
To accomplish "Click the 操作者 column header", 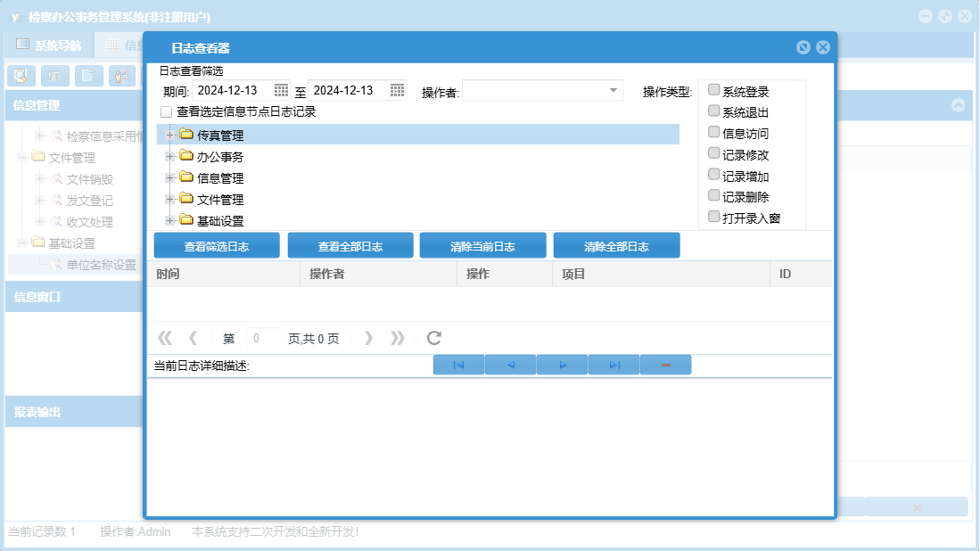I will click(327, 274).
